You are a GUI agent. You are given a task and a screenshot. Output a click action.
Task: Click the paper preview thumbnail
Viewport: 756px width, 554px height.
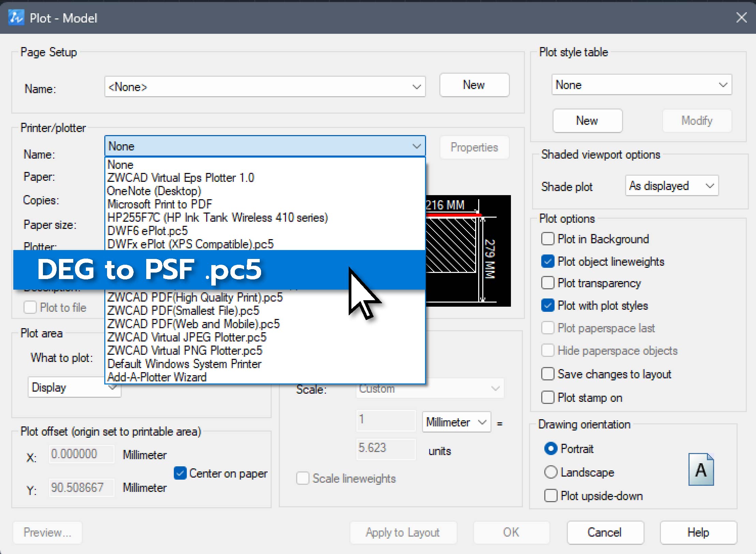pyautogui.click(x=468, y=251)
